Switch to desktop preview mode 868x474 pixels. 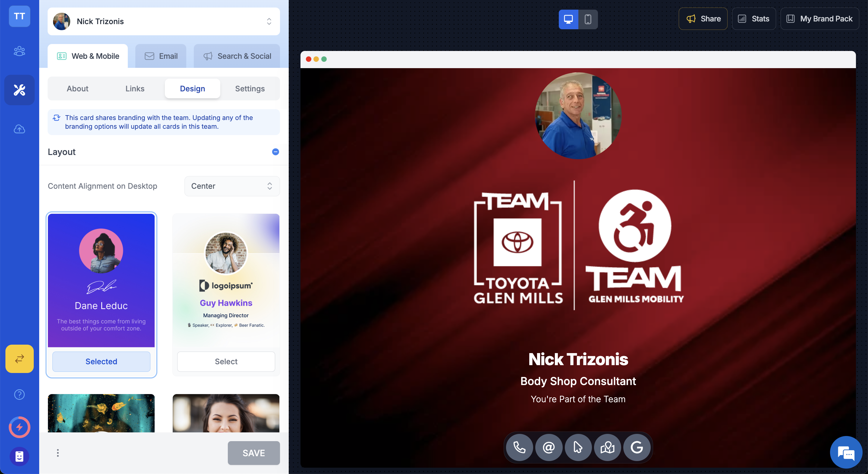point(568,19)
